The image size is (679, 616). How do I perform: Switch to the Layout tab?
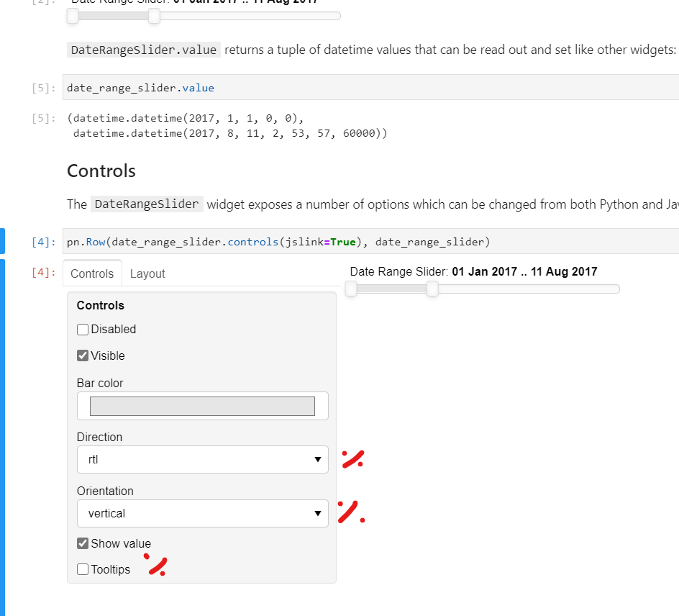147,273
